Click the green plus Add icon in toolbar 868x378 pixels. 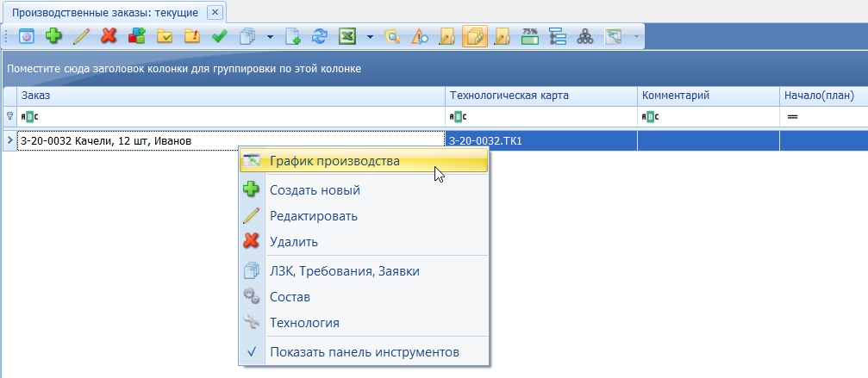tap(53, 37)
